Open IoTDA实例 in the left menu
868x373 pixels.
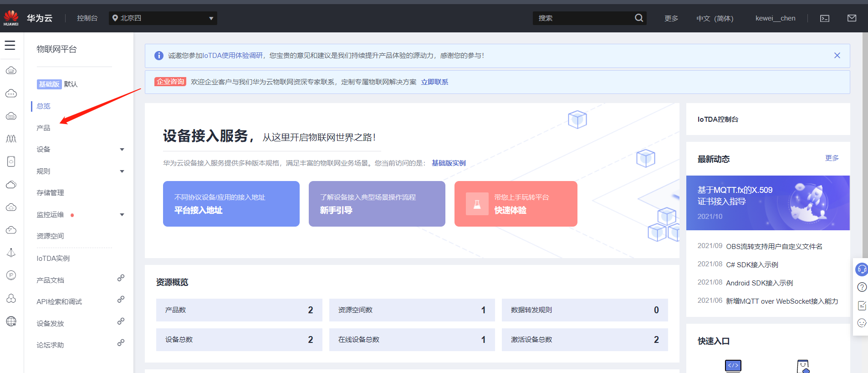point(53,259)
